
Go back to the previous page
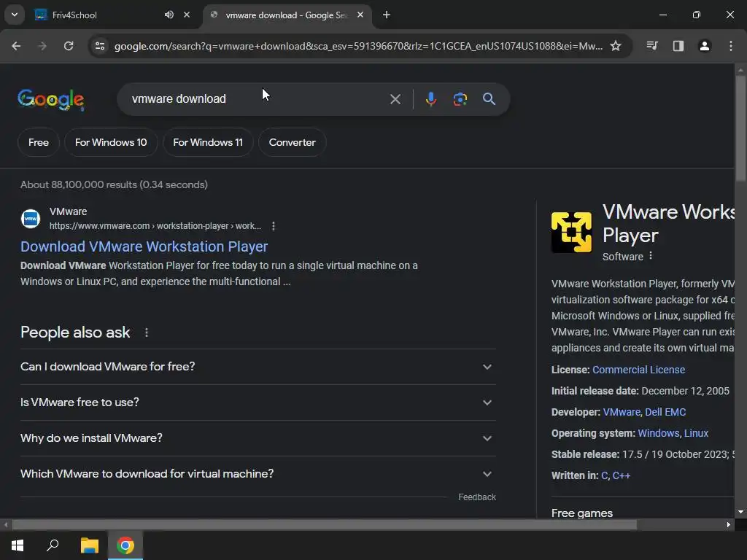point(16,46)
